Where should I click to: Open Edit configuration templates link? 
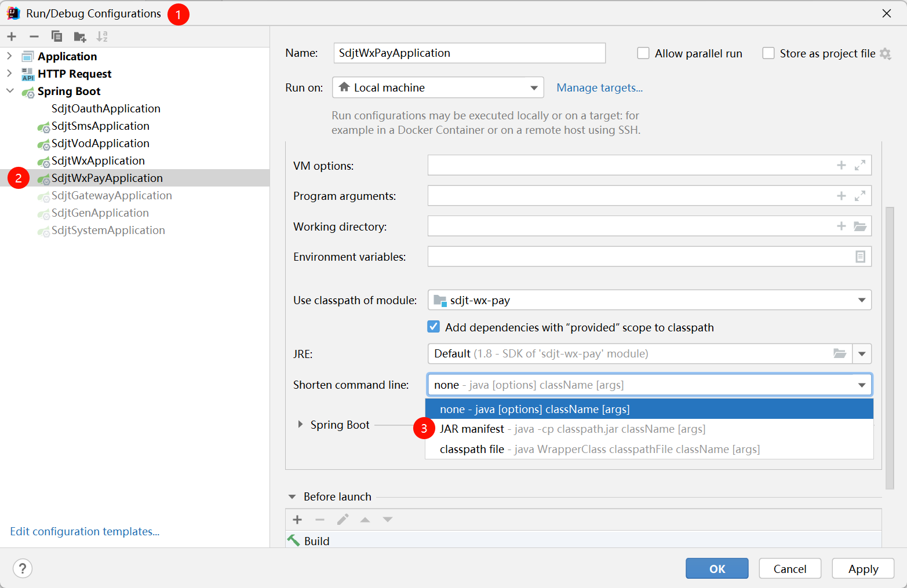click(85, 531)
